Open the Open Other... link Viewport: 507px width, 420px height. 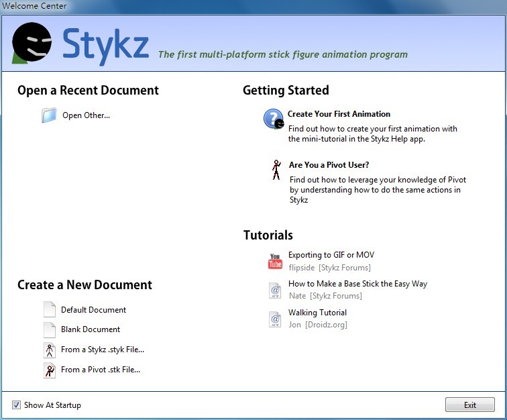(x=86, y=115)
